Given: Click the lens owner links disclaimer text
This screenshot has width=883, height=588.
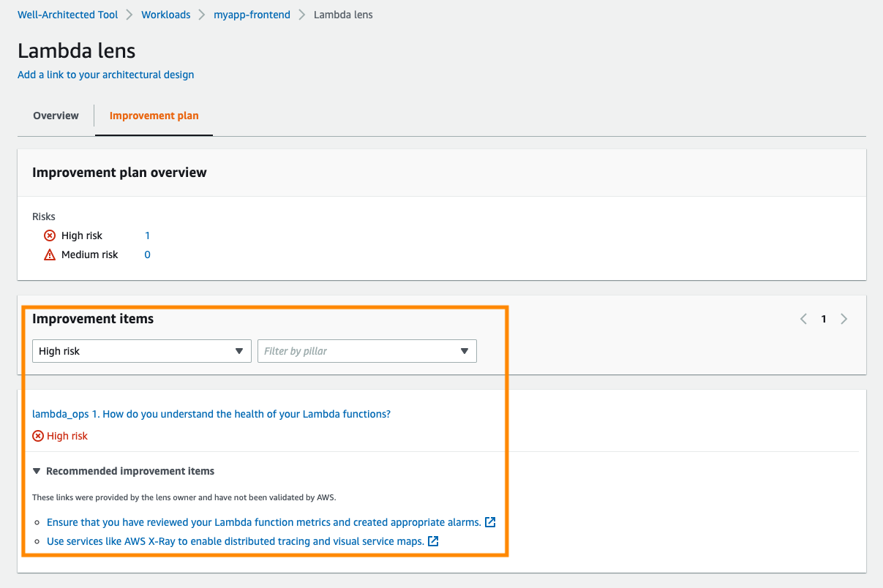Looking at the screenshot, I should 184,497.
